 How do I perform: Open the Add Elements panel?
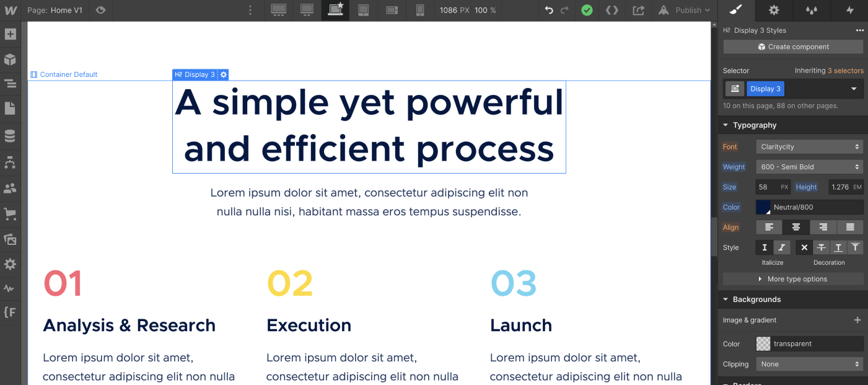point(10,34)
